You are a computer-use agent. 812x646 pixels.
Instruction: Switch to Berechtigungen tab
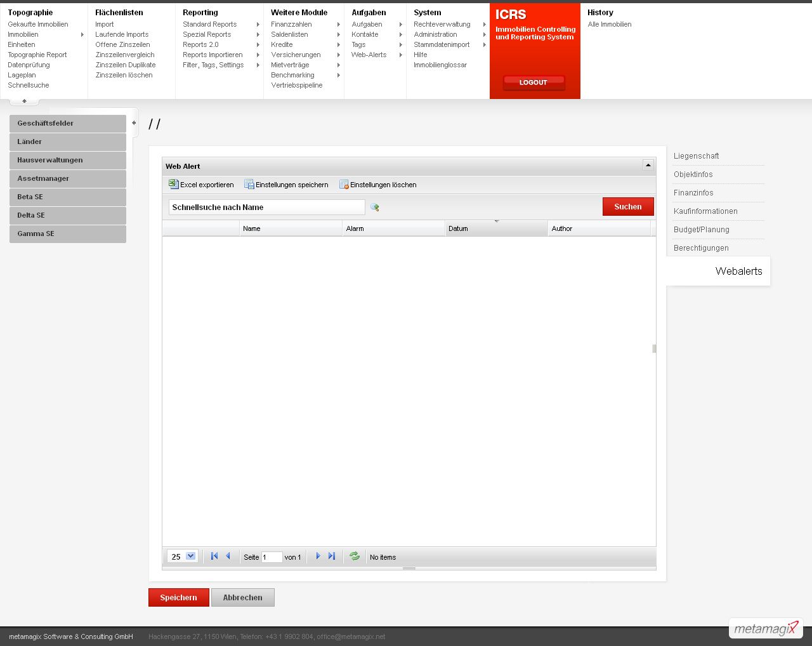[x=701, y=247]
